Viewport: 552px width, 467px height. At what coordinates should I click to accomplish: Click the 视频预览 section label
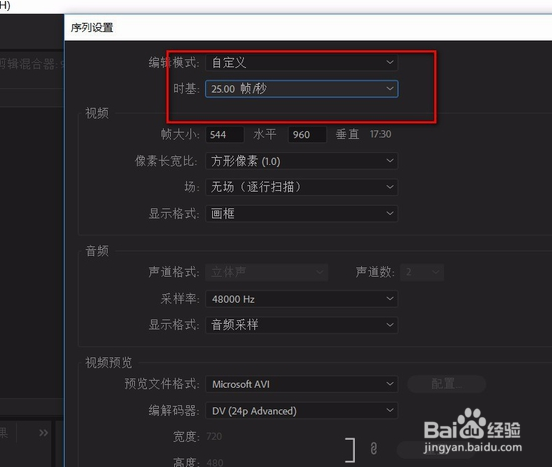point(108,362)
